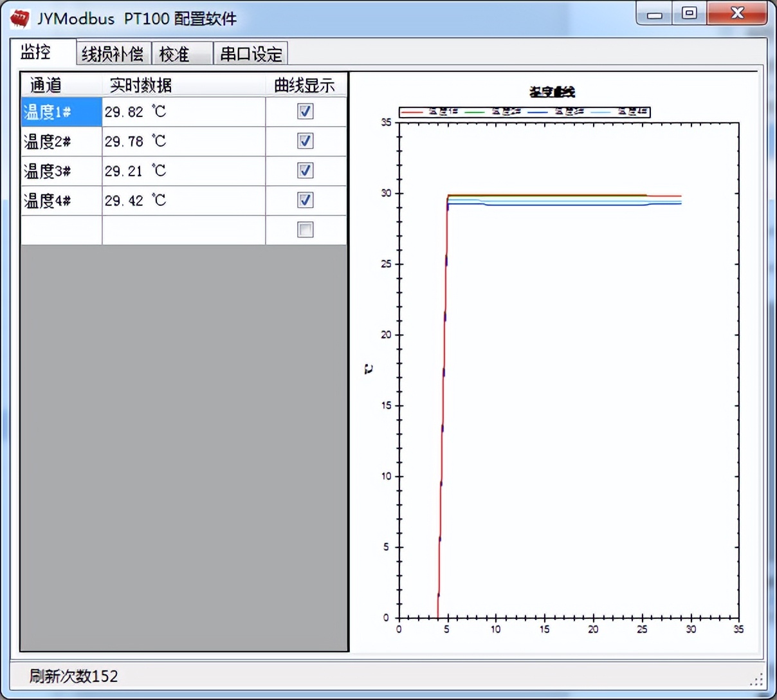Hide the 温度4# curve via checkbox

[x=306, y=200]
